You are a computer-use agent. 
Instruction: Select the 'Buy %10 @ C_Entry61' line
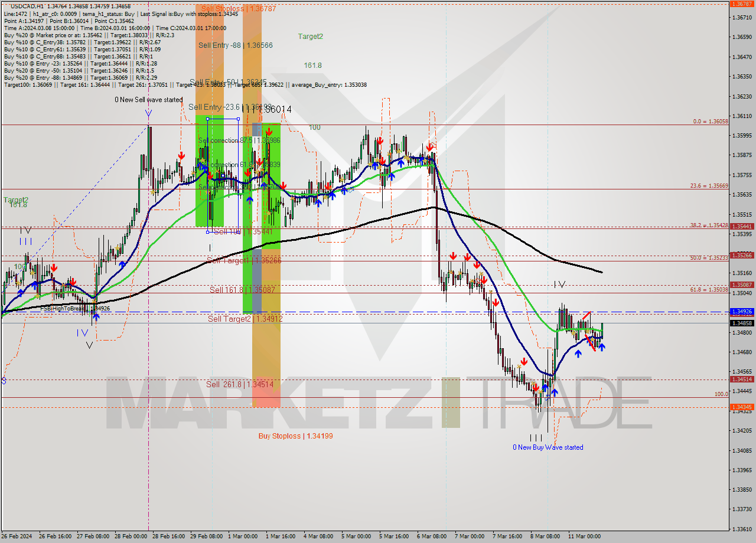pyautogui.click(x=82, y=49)
